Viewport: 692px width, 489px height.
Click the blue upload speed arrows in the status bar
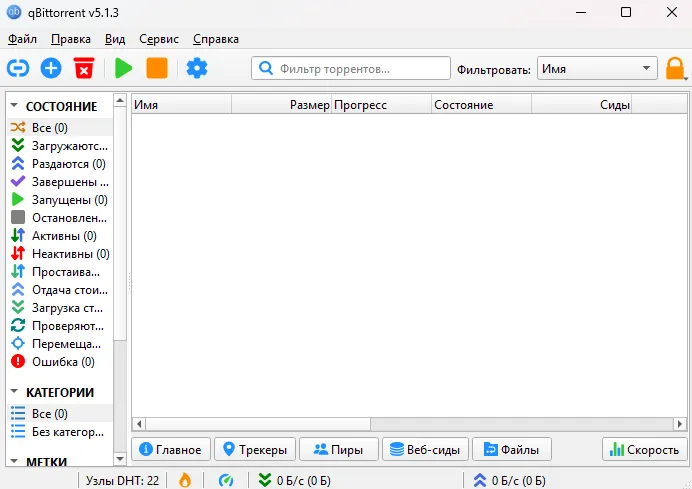click(x=479, y=480)
